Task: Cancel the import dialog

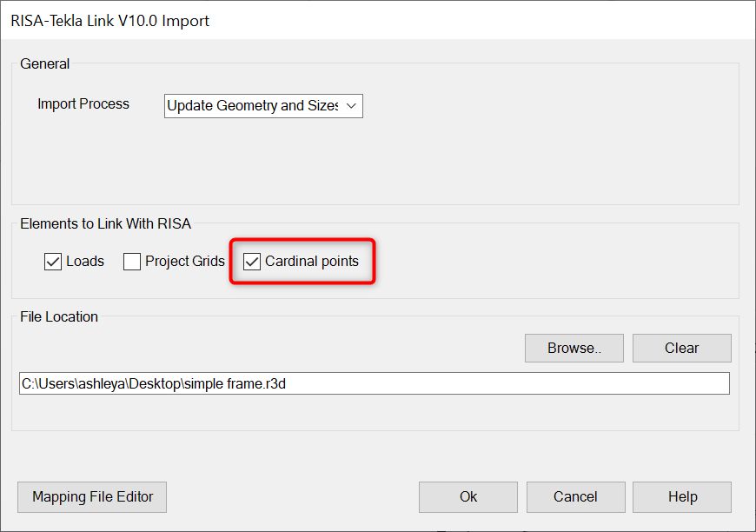Action: [575, 497]
